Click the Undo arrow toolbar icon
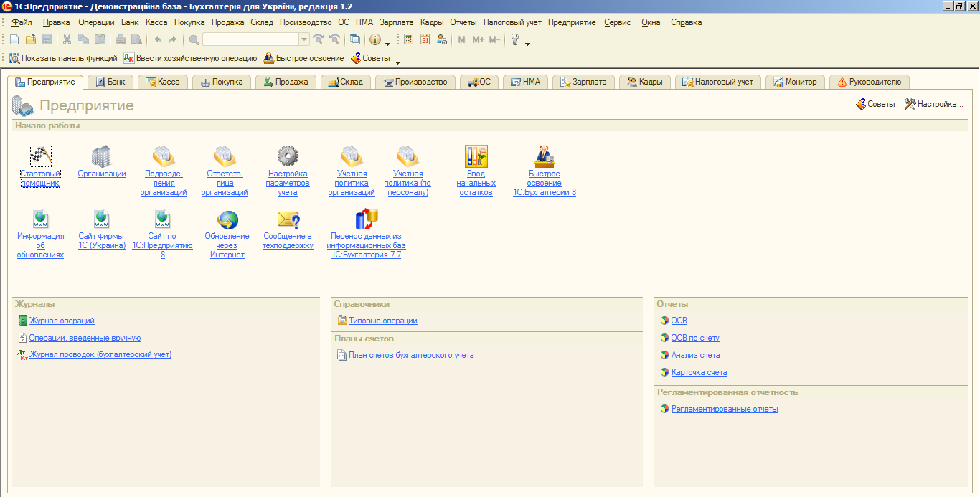Viewport: 980px width, 497px height. click(157, 39)
